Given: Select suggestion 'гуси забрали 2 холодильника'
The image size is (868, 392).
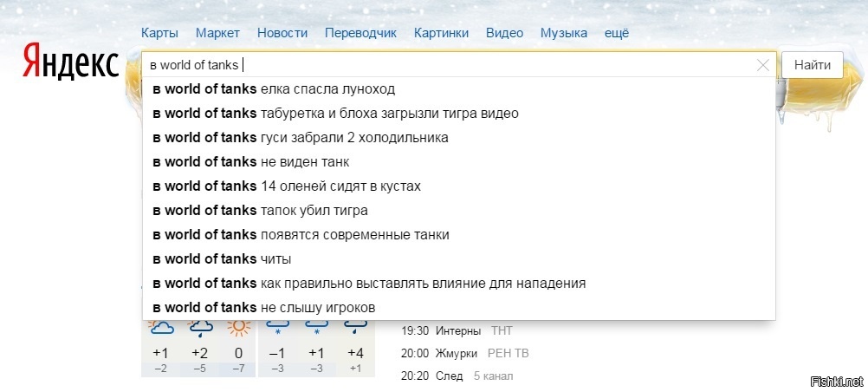Looking at the screenshot, I should [x=459, y=138].
